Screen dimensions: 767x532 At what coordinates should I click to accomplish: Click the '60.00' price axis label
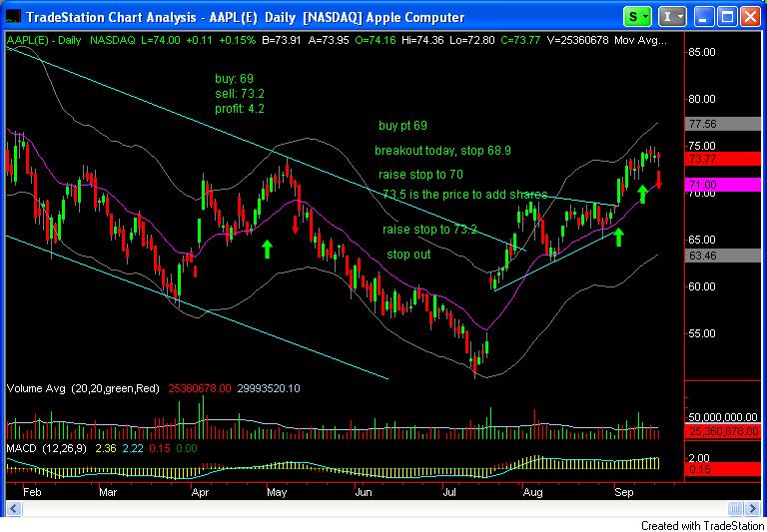(x=701, y=286)
